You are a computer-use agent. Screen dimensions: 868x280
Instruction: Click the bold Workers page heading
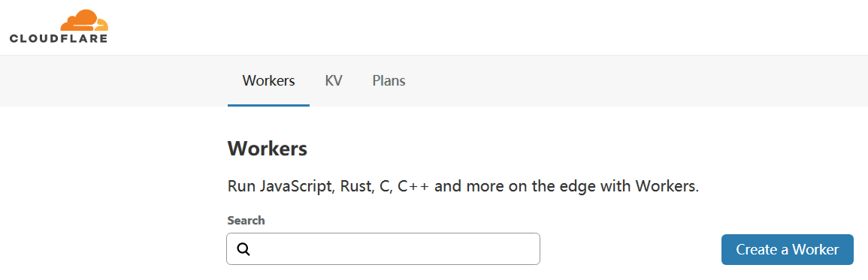[268, 149]
